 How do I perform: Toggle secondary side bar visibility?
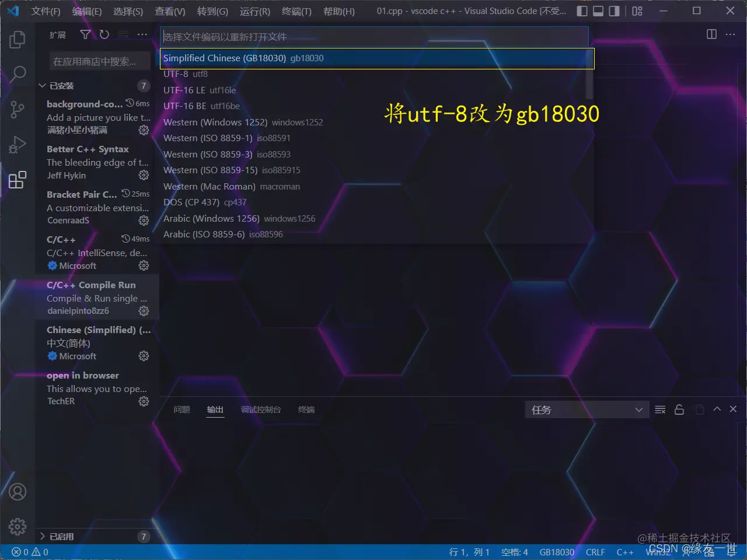(x=614, y=11)
